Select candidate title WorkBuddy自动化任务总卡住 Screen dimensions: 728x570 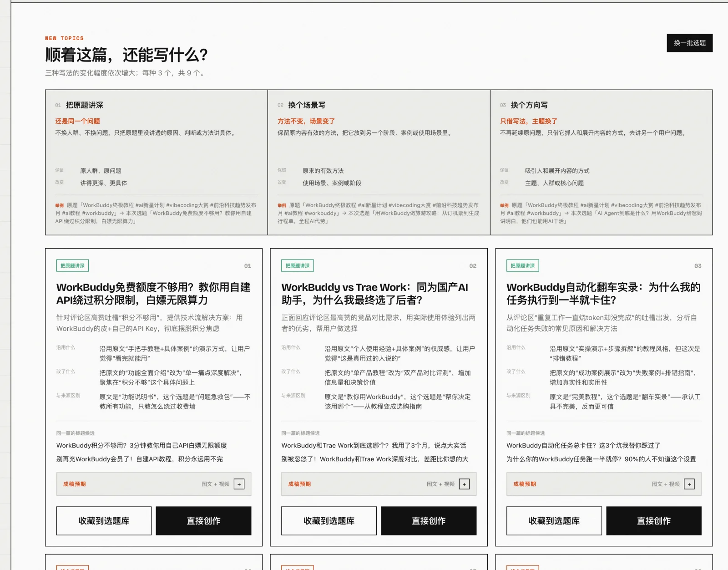tap(583, 445)
